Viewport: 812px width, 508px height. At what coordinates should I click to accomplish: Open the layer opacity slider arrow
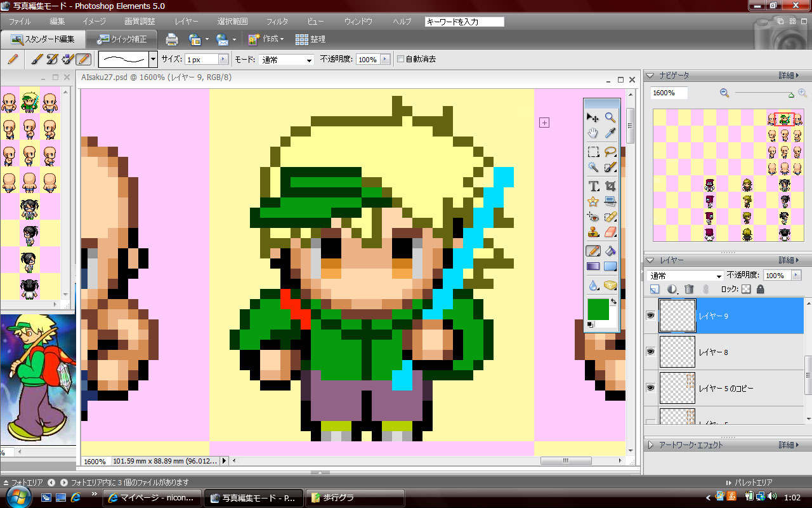(796, 276)
